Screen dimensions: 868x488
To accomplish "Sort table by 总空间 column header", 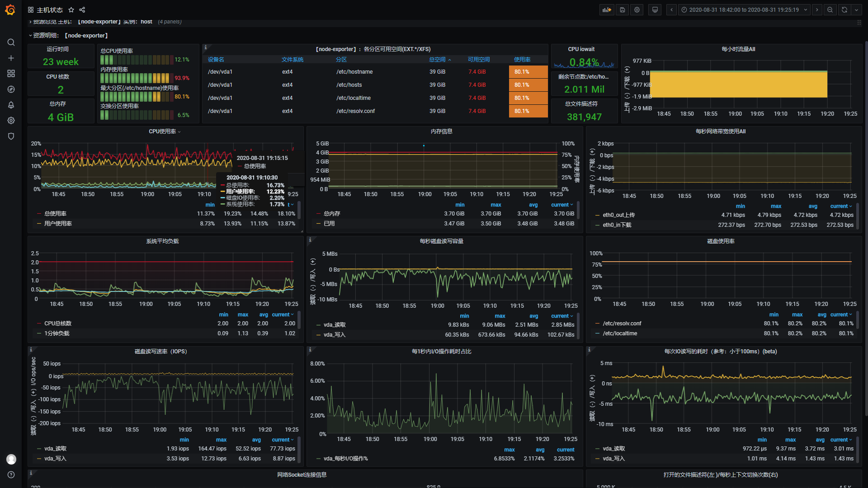I will point(437,60).
